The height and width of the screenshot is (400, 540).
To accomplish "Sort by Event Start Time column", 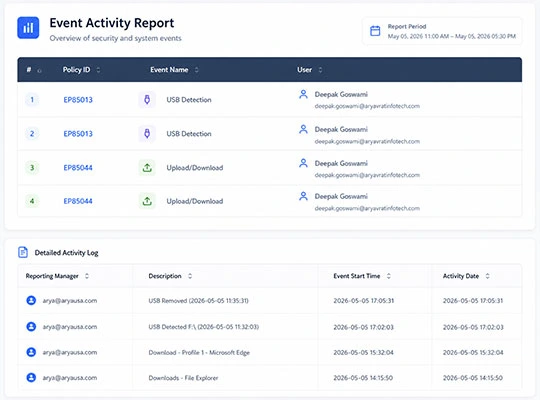I will 388,276.
